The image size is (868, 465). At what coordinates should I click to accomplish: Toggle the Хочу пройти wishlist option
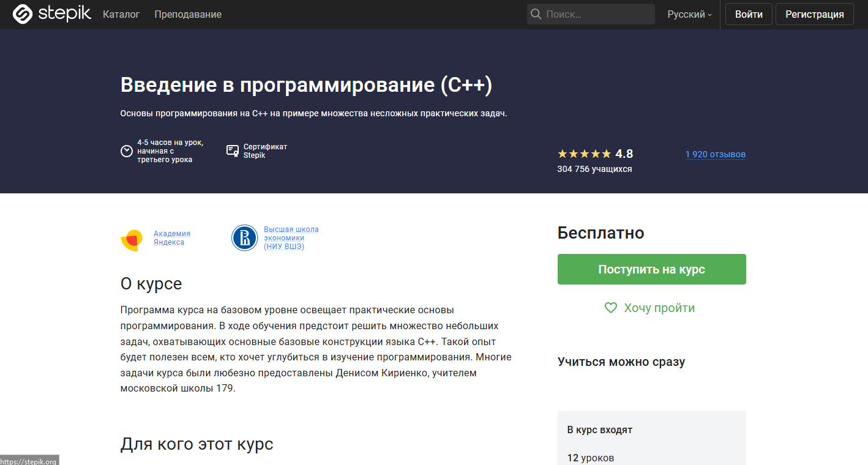point(658,308)
